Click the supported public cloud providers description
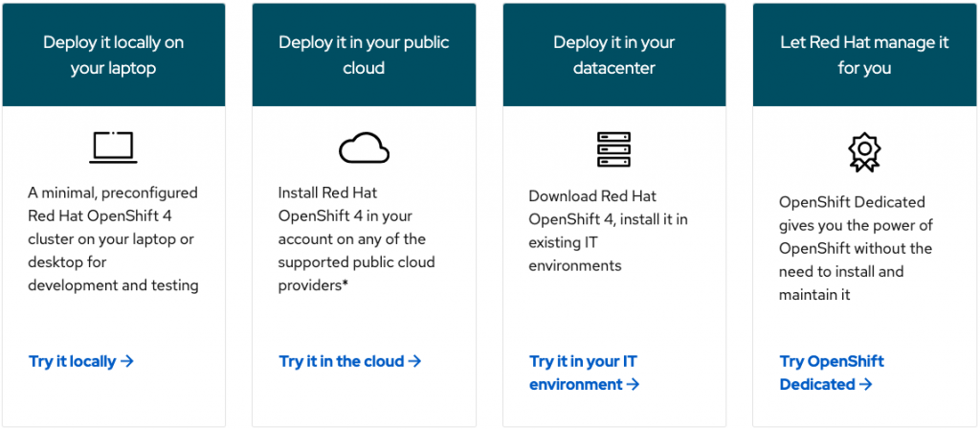 tap(357, 238)
